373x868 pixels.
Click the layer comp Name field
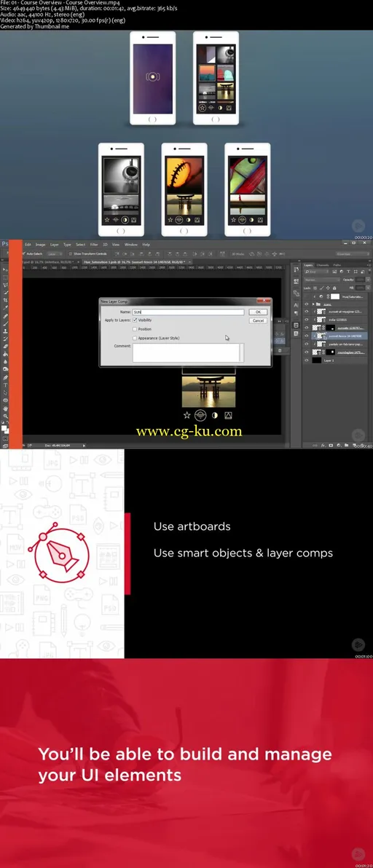pyautogui.click(x=188, y=312)
